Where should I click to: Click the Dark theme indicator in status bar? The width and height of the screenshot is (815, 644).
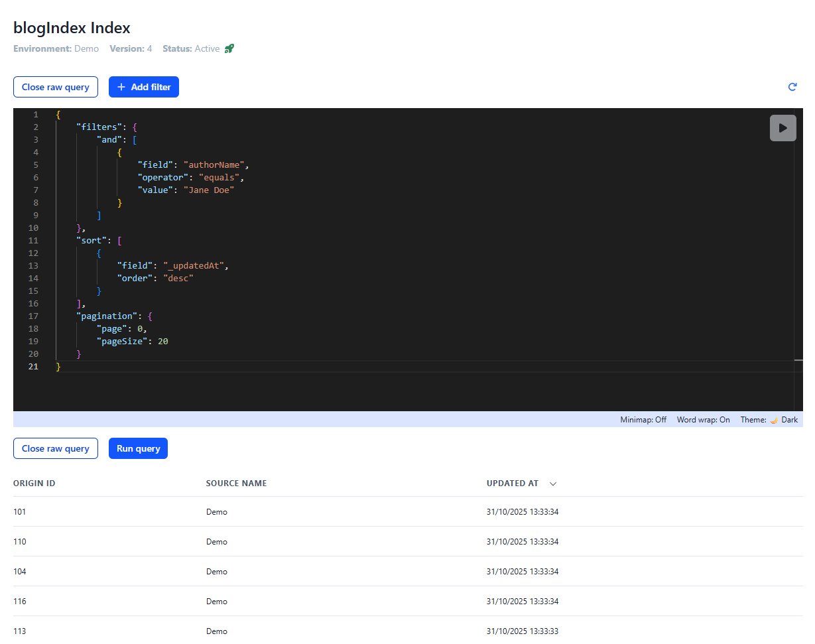(x=790, y=419)
